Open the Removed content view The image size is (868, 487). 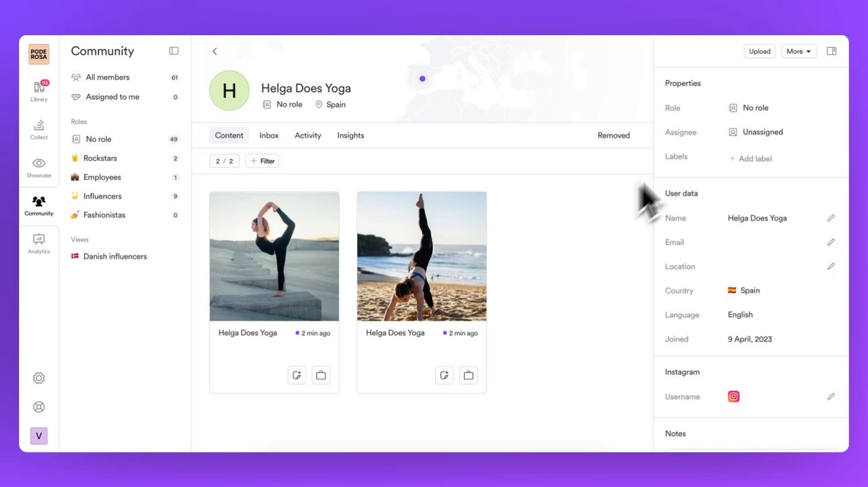click(614, 135)
